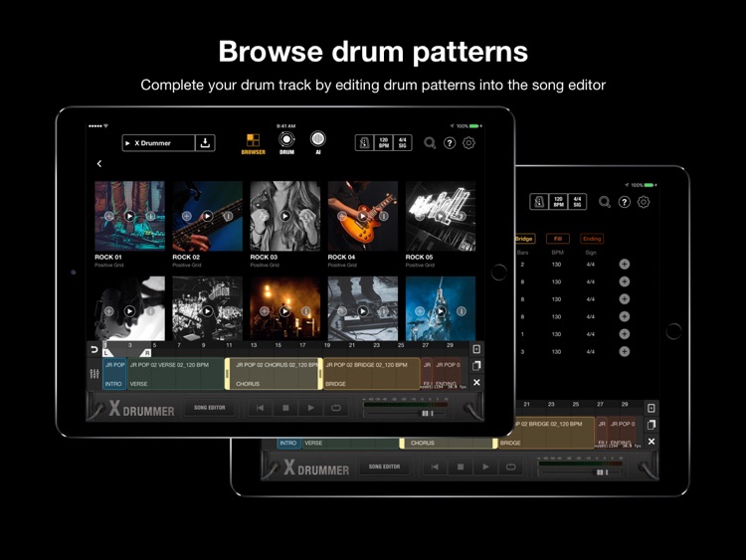Adjust the volume slider on back iPad
746x560 pixels.
point(602,472)
